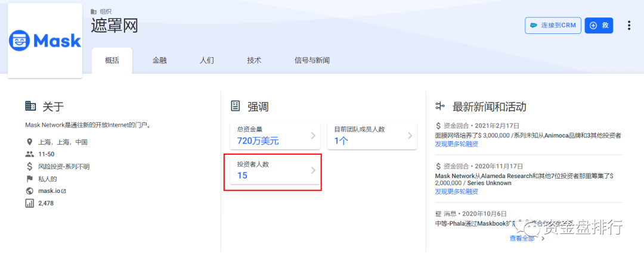Viewport: 644px width, 256px height.
Task: Click the building icon beside 关于
Action: [x=30, y=107]
